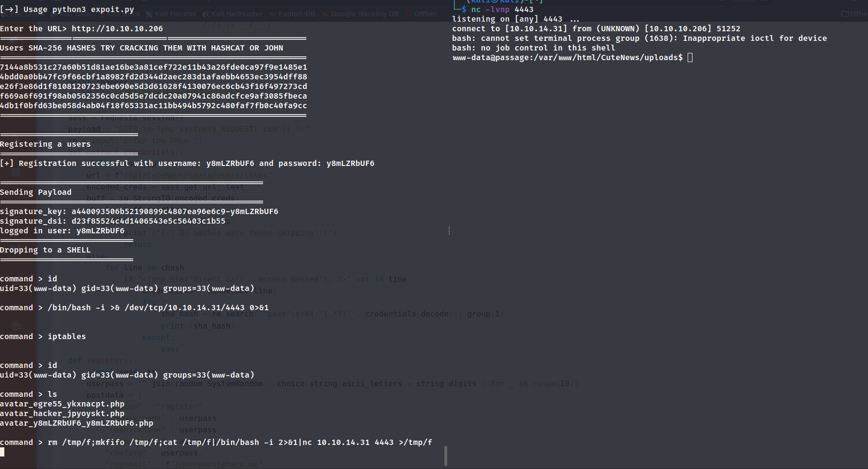Select the hash beginning e26f3e86d1f81081

153,86
